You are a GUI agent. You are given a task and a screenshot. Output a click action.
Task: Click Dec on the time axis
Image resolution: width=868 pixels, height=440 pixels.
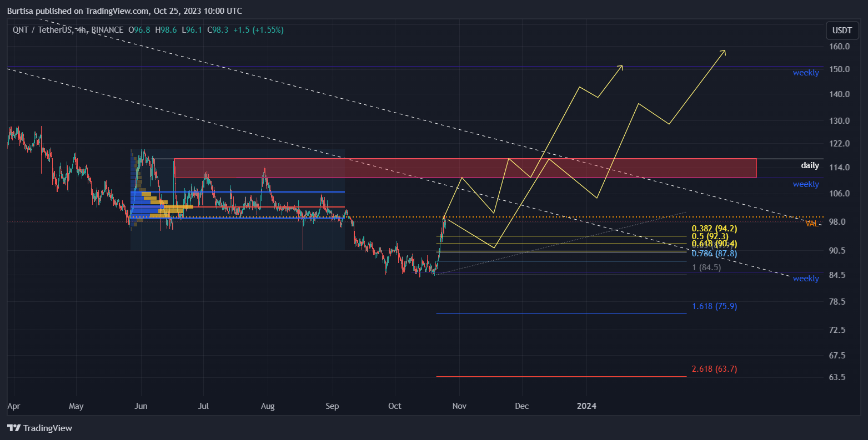[x=521, y=406]
